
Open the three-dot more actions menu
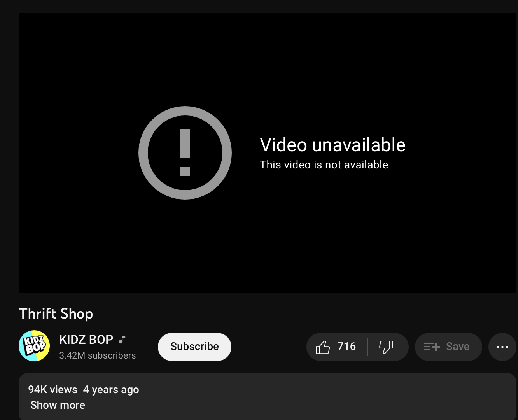pyautogui.click(x=502, y=346)
